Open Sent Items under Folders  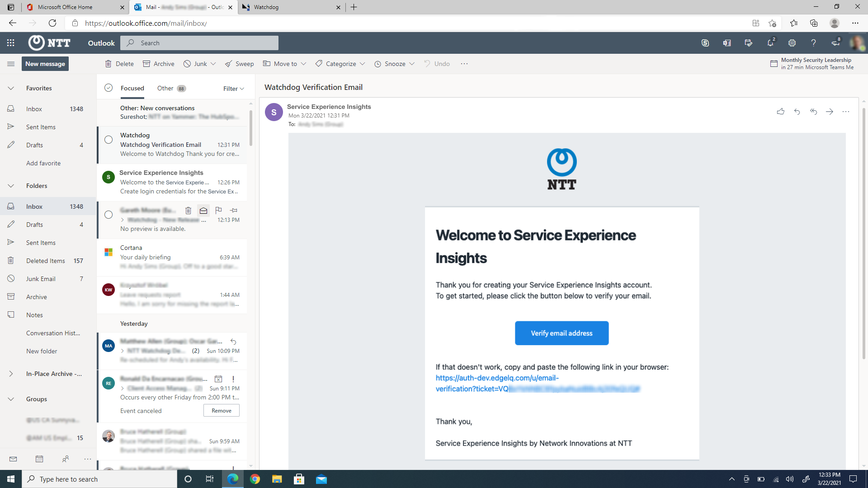(48, 243)
